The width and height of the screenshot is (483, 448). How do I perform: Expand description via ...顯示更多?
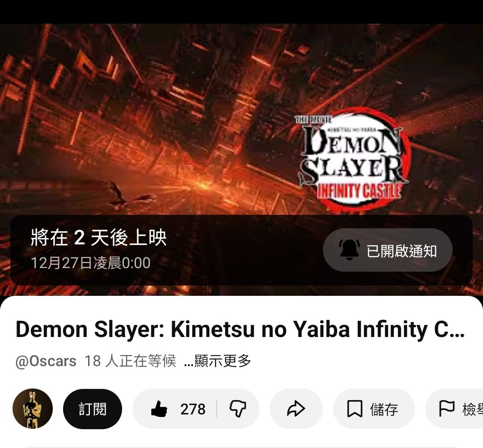217,361
